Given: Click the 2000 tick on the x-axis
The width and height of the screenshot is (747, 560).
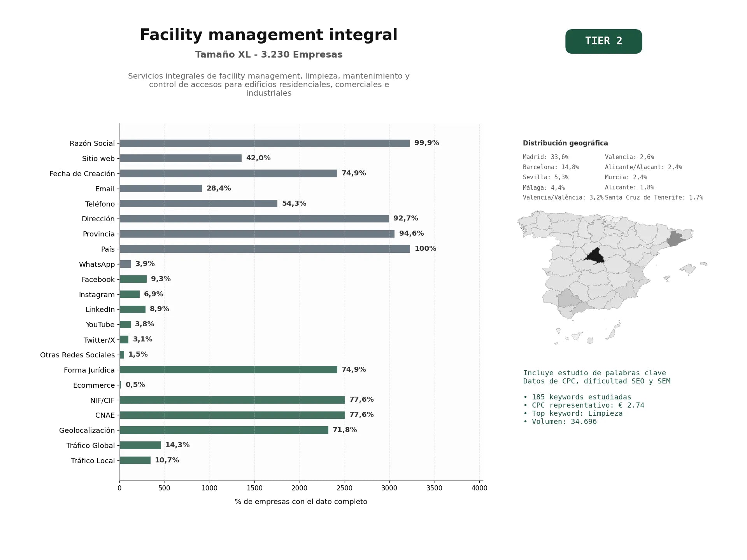Looking at the screenshot, I should (x=300, y=488).
